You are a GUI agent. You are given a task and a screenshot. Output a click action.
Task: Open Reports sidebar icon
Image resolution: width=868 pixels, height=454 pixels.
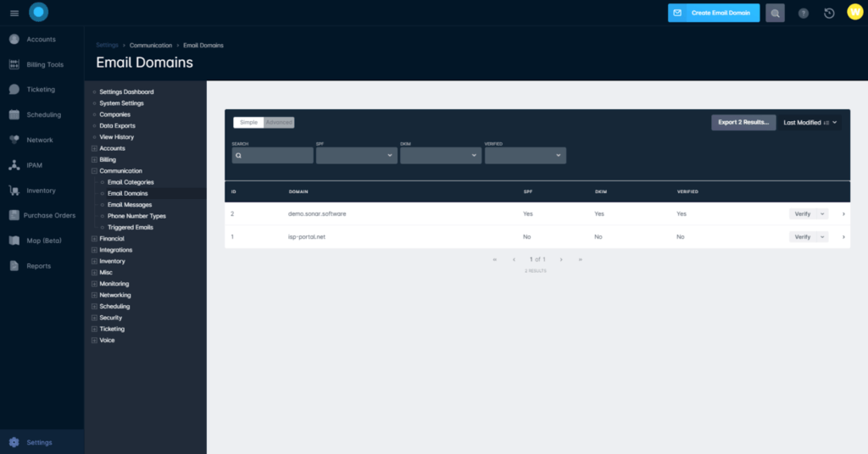pos(14,266)
